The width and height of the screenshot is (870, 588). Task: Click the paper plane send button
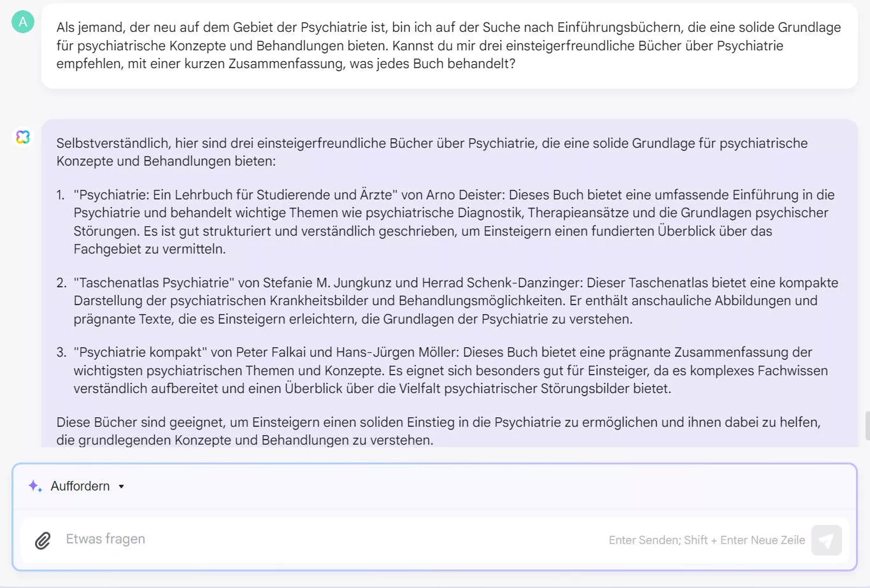(x=827, y=540)
